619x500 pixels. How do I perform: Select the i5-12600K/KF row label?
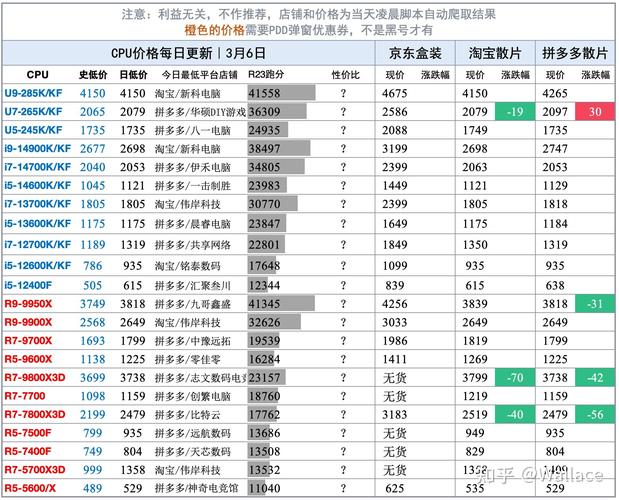pyautogui.click(x=38, y=266)
